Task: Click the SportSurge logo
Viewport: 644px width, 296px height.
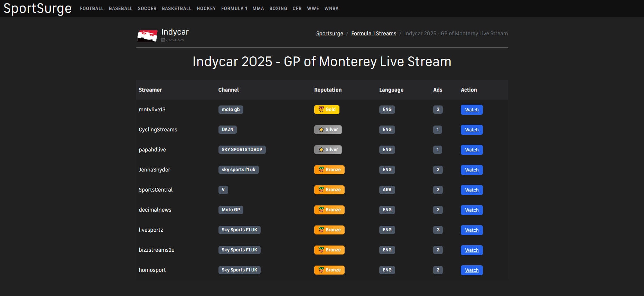Action: [x=38, y=8]
